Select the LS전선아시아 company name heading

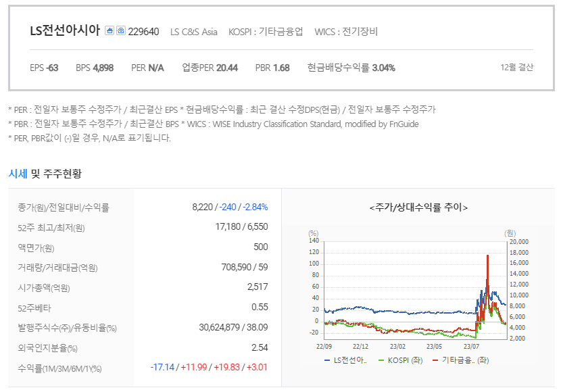(x=65, y=30)
